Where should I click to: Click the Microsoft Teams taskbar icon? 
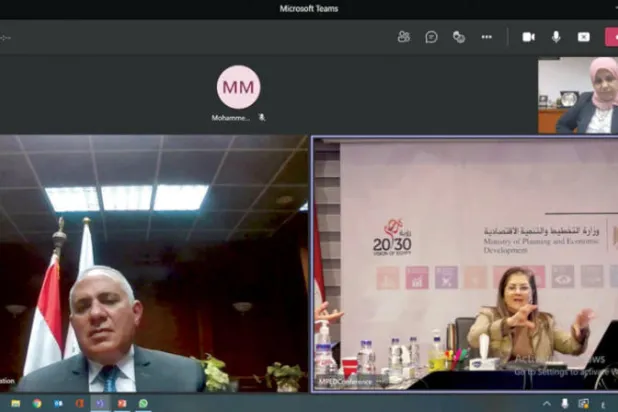tap(100, 403)
